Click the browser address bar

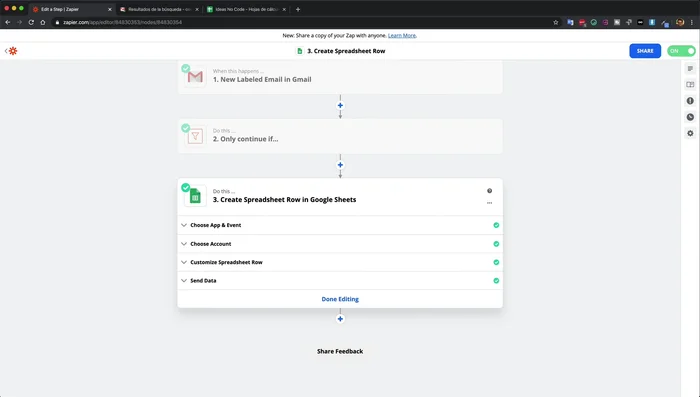click(x=304, y=22)
